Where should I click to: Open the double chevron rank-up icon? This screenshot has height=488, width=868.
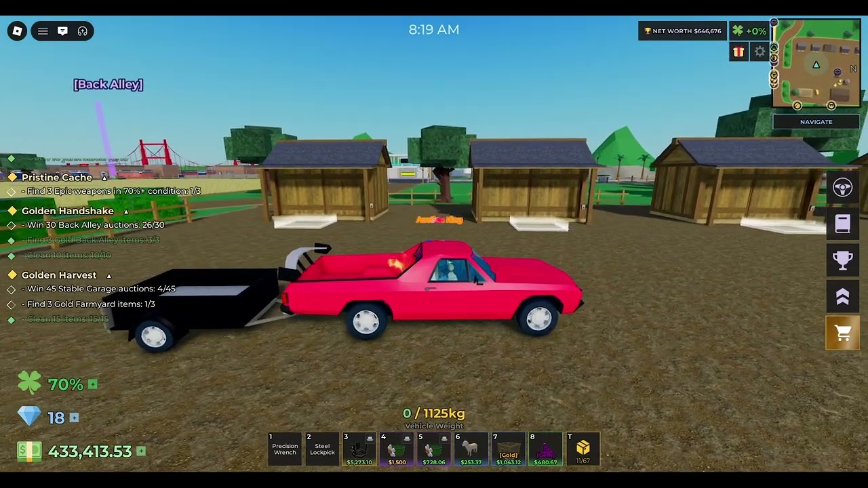[x=843, y=296]
